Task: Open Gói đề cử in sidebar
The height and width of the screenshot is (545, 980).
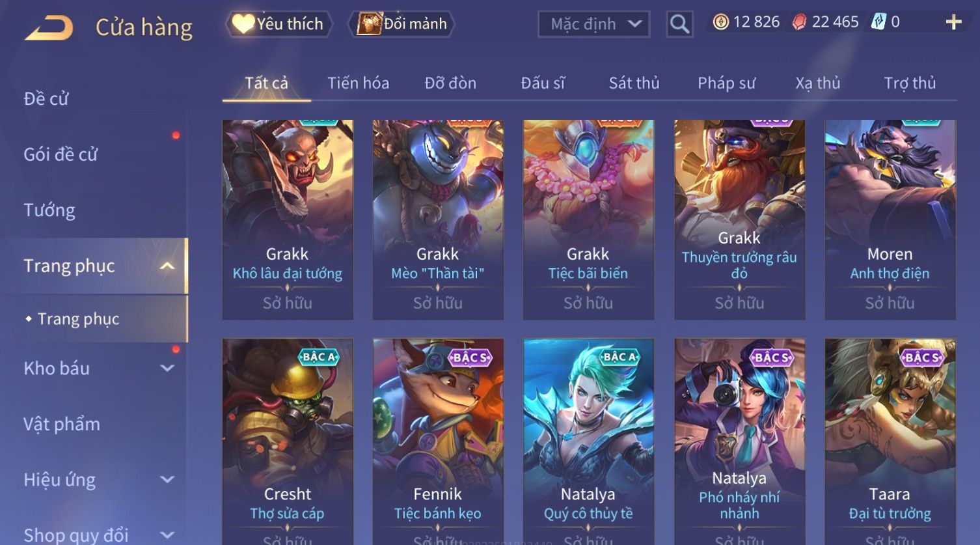Action: pos(61,155)
